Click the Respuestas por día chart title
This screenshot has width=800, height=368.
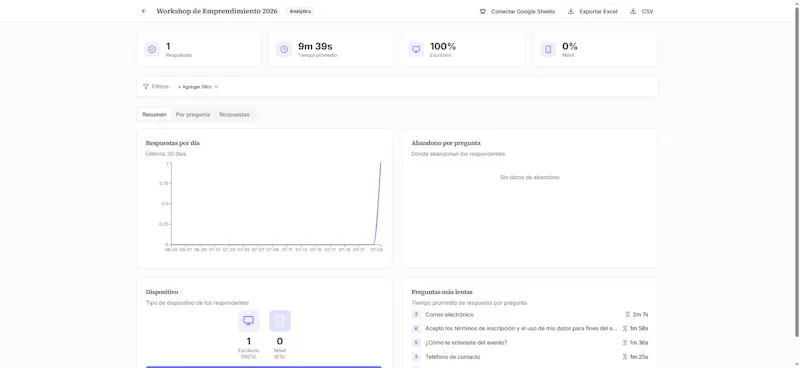click(x=172, y=143)
